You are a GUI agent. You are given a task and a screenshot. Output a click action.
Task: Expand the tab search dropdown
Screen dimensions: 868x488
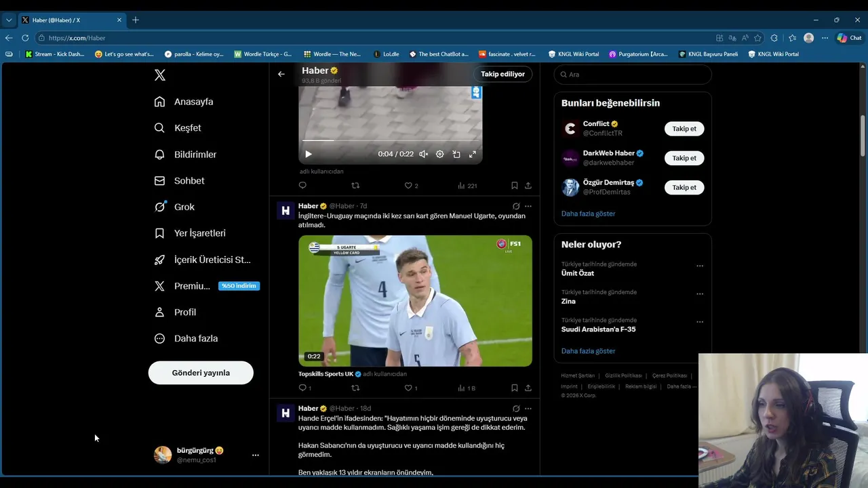[9, 20]
